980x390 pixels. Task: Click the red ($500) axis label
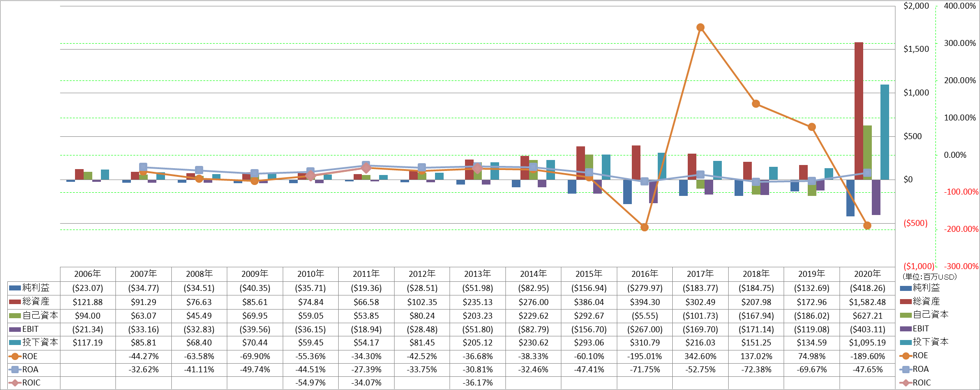coord(915,223)
